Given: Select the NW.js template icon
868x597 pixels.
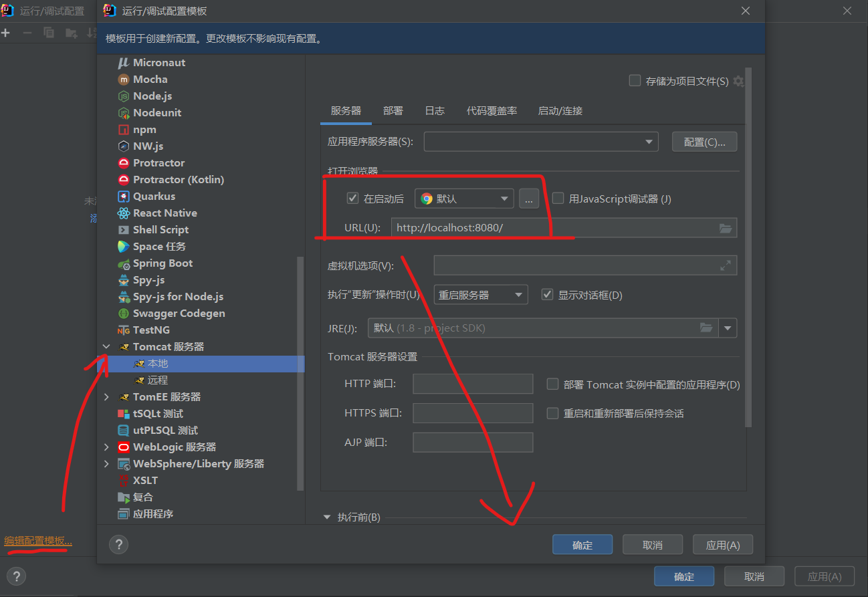Looking at the screenshot, I should coord(123,146).
